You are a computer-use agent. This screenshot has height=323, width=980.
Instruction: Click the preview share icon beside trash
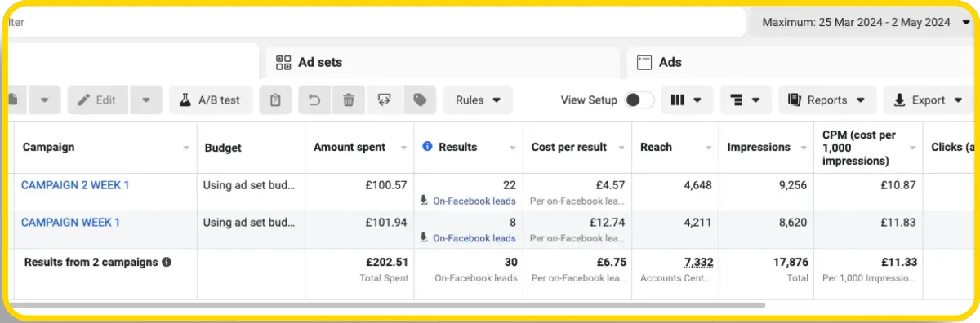[384, 100]
